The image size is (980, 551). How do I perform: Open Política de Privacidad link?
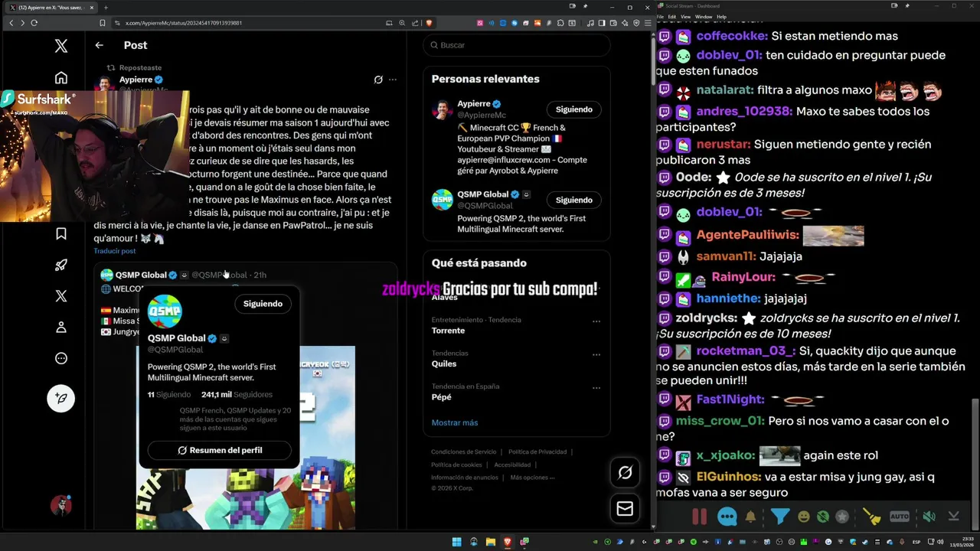pyautogui.click(x=537, y=452)
